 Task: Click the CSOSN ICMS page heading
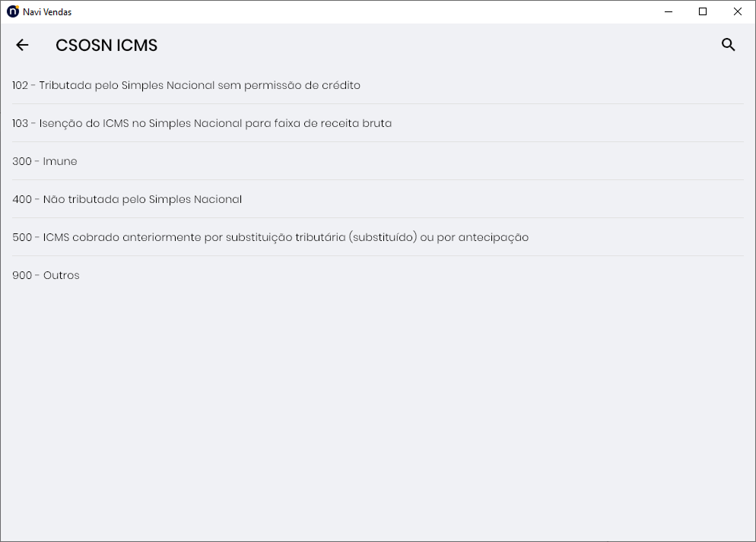point(106,46)
